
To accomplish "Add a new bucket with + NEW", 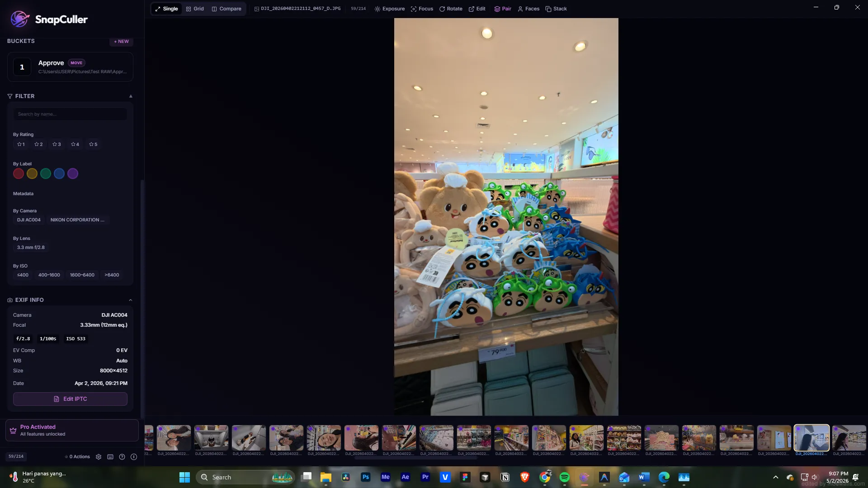I will coord(121,42).
